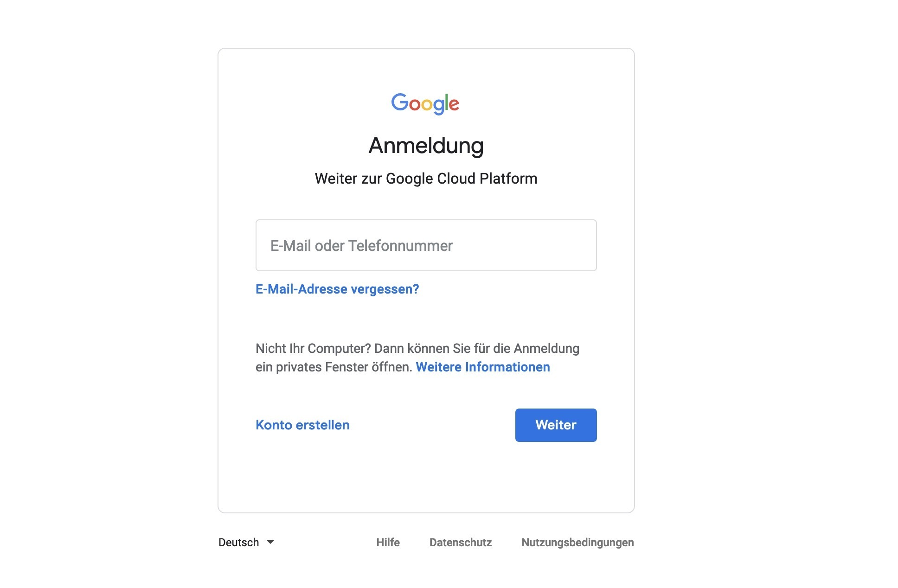
Task: Click the dropdown arrow next to Deutsch
Action: (270, 542)
